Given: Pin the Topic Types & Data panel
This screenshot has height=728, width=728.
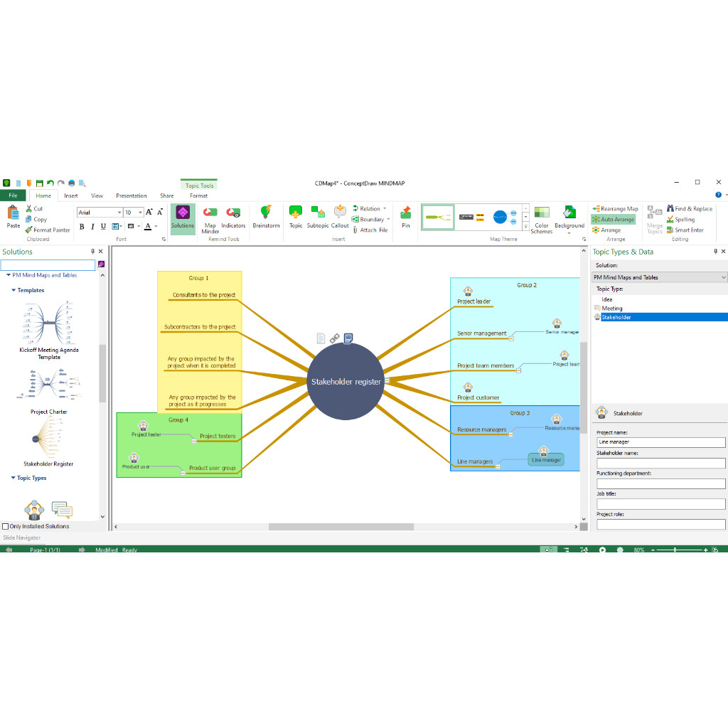Looking at the screenshot, I should click(x=715, y=251).
